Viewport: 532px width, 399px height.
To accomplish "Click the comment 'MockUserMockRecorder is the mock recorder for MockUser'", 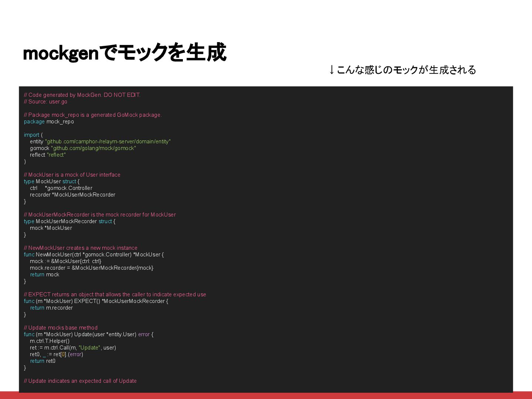I will 100,215.
